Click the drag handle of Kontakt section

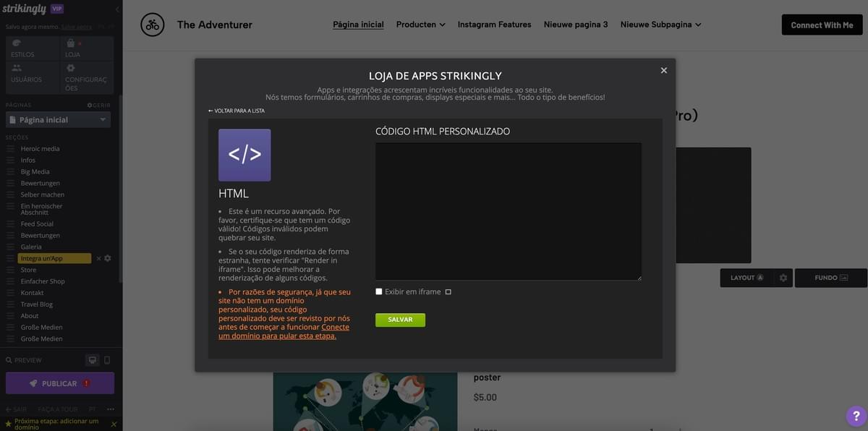pos(10,293)
